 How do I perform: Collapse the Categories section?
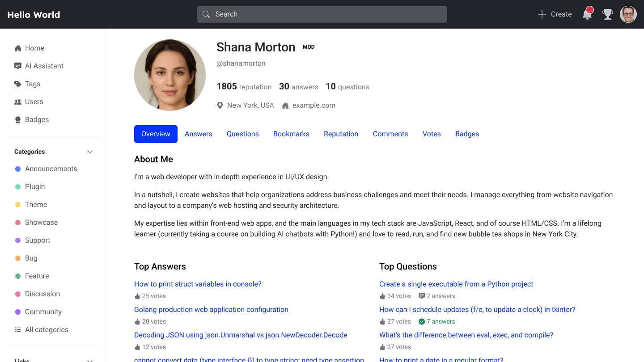point(90,152)
